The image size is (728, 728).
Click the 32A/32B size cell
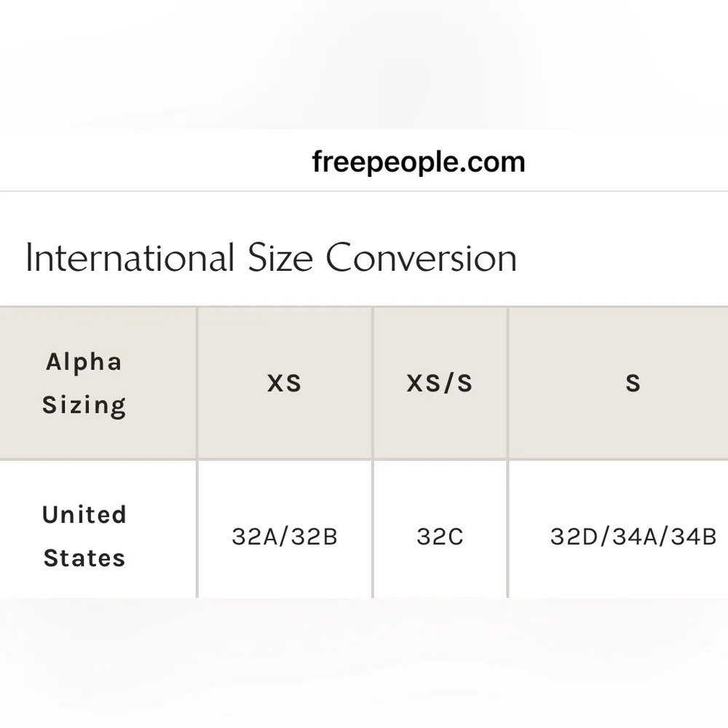pos(284,537)
